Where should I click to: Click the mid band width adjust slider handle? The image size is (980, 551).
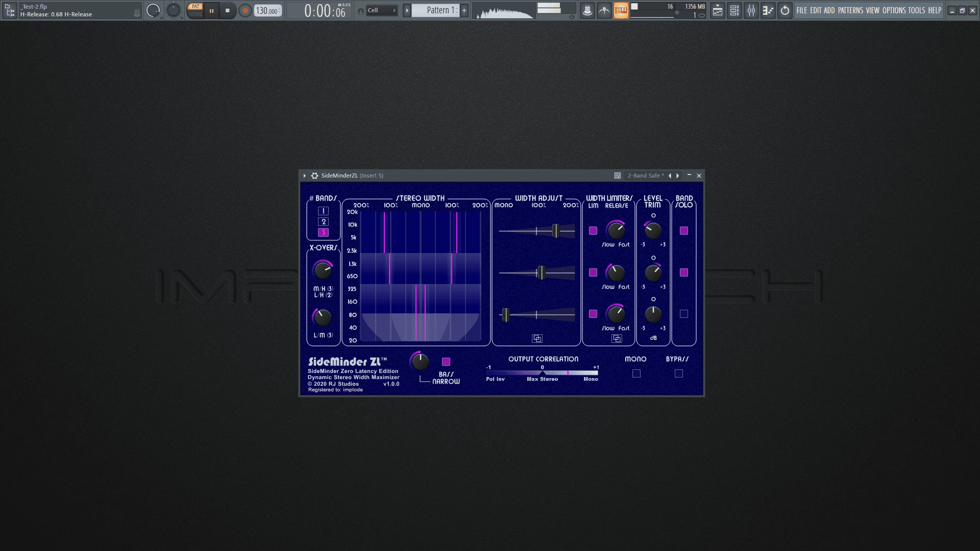click(x=541, y=273)
